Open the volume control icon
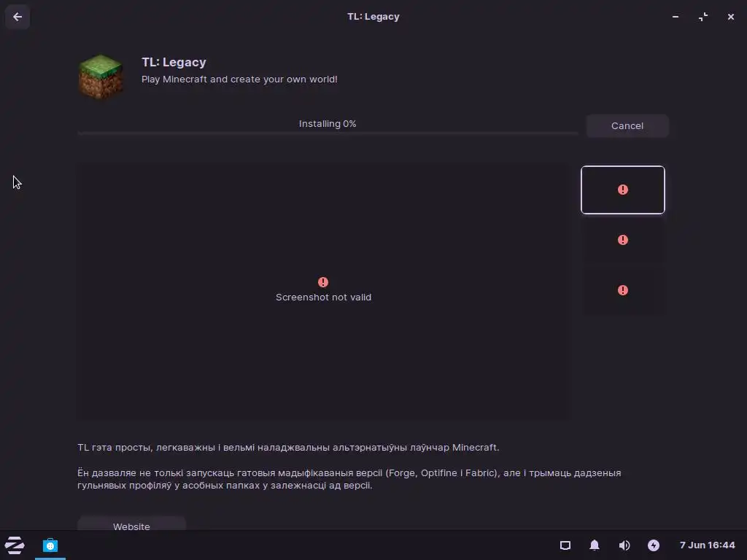The width and height of the screenshot is (747, 560). click(624, 545)
